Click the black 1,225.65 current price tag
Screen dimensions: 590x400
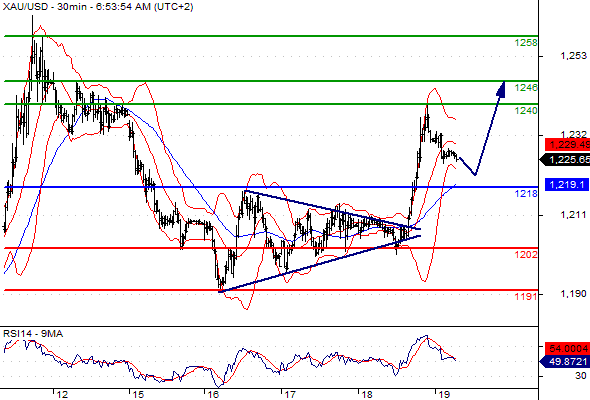tap(565, 160)
